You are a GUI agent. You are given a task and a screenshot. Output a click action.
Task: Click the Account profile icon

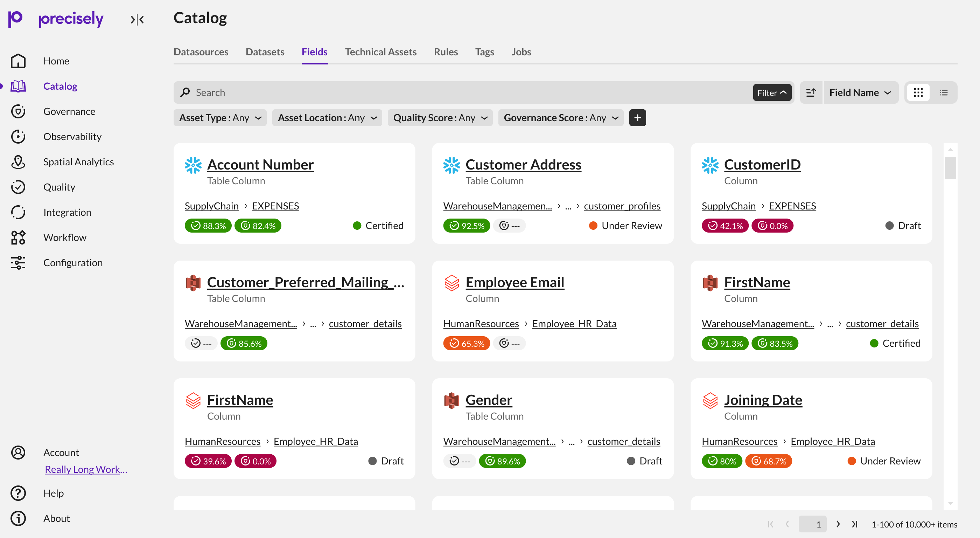[18, 452]
